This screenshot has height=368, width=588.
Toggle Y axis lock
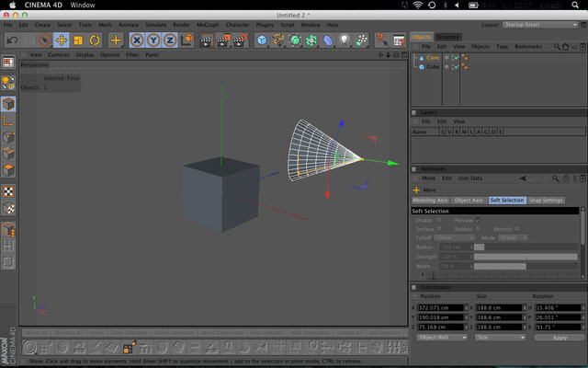[153, 40]
